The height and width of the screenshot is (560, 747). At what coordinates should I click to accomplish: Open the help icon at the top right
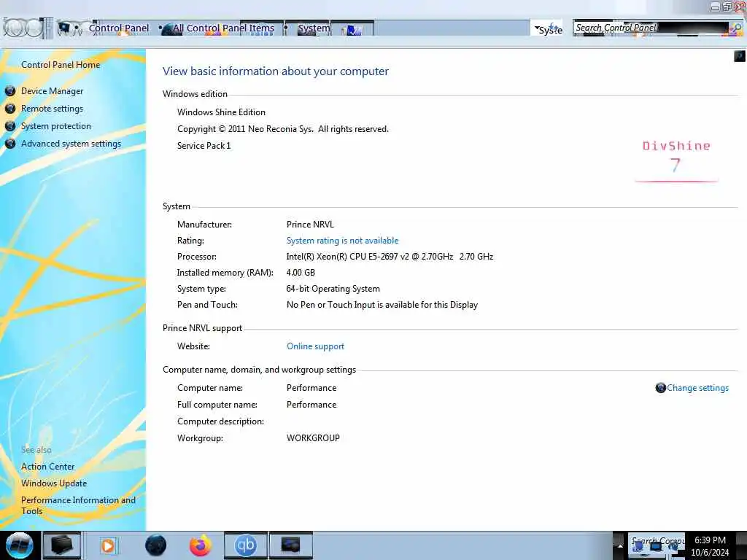[740, 56]
